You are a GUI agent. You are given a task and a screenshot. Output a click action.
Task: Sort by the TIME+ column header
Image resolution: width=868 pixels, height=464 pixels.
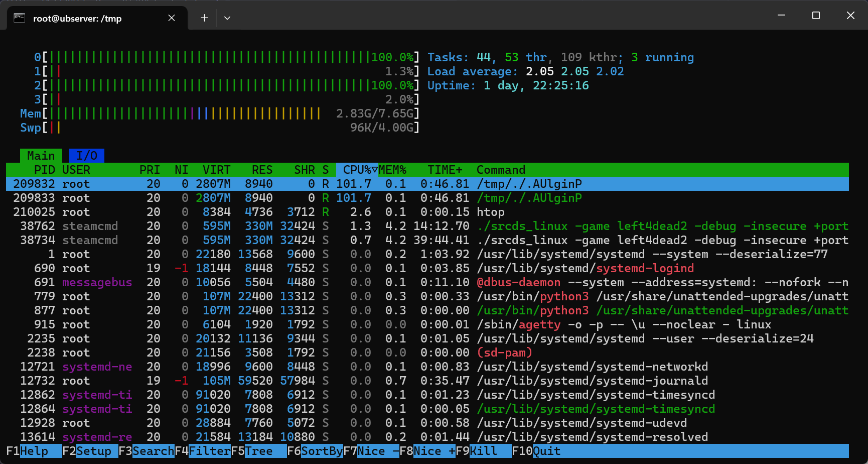445,170
